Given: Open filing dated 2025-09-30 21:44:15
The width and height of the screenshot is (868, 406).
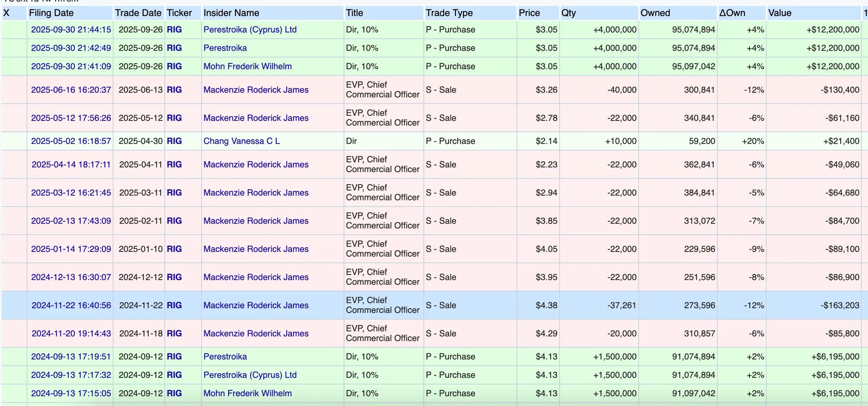Looking at the screenshot, I should point(71,30).
